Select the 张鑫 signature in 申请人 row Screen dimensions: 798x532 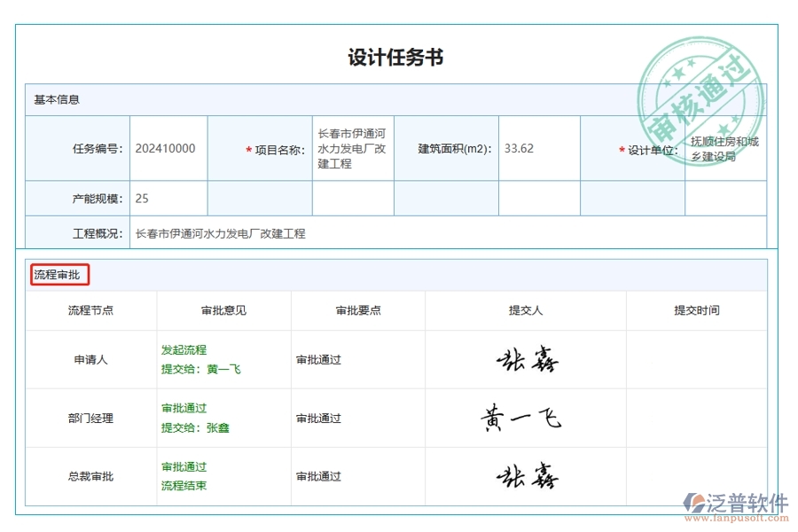coord(527,359)
